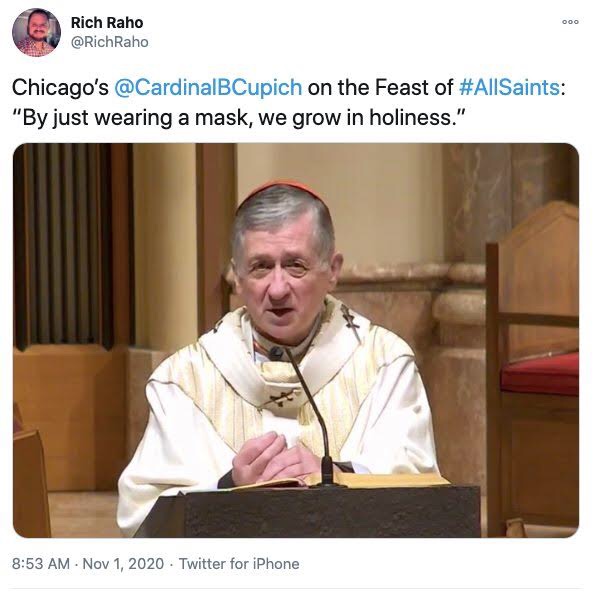Image resolution: width=594 pixels, height=596 pixels.
Task: Click Rich Raho's profile avatar
Action: point(36,32)
